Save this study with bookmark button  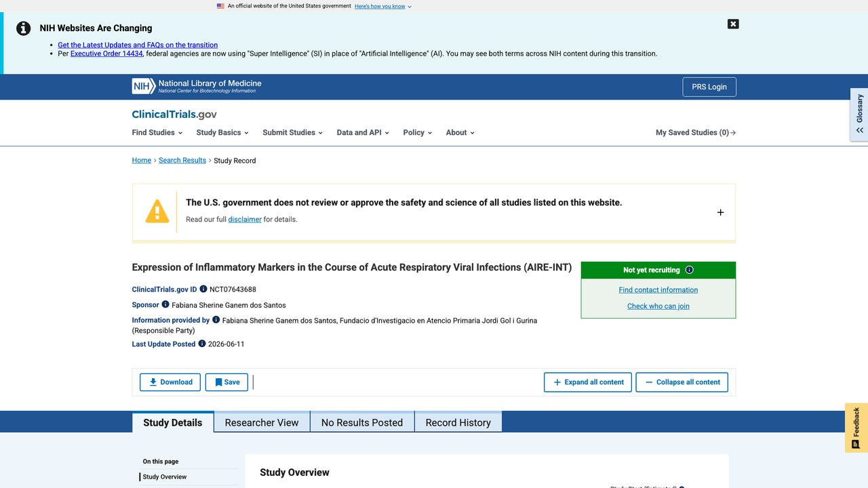226,382
